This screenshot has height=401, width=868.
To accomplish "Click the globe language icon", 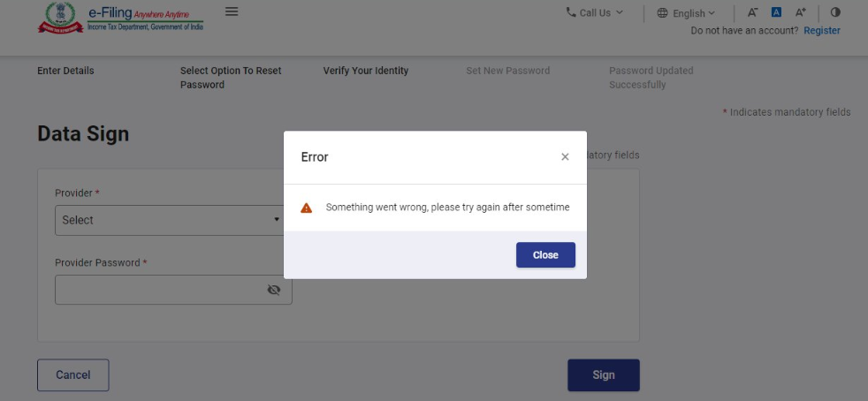I will tap(663, 13).
